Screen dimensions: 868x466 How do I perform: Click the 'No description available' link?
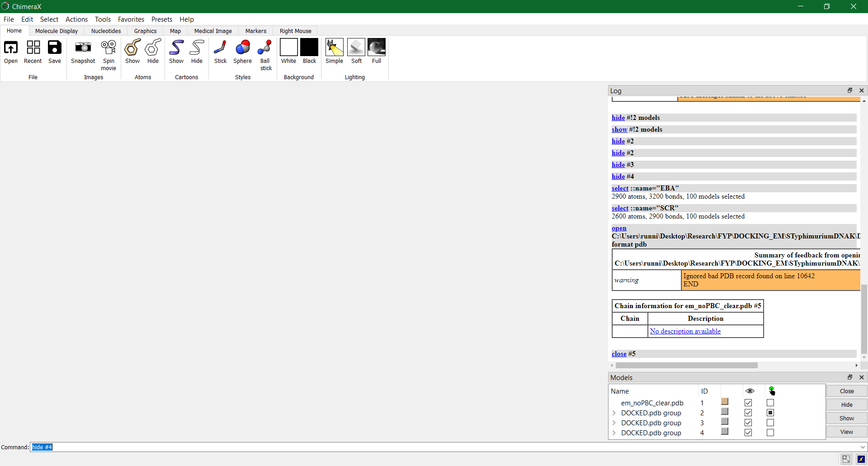[685, 331]
